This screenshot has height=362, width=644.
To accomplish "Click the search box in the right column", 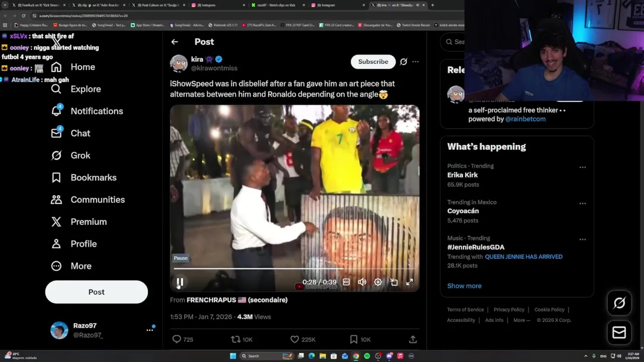I will click(453, 42).
